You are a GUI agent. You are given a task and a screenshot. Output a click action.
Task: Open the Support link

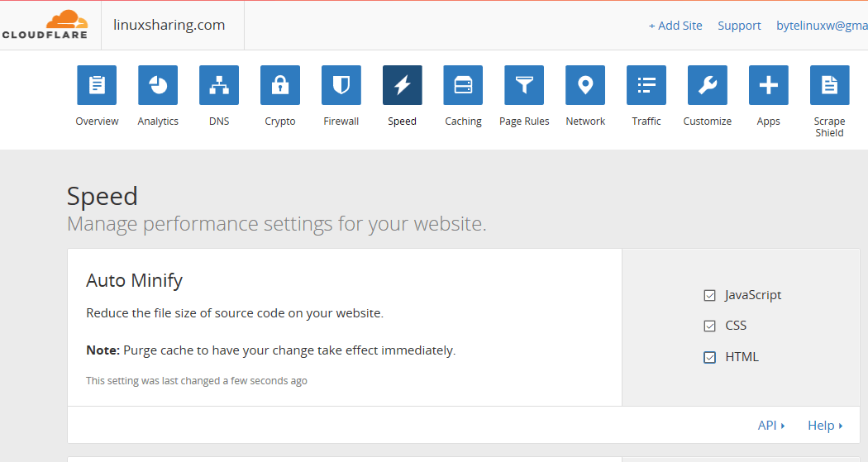tap(739, 26)
